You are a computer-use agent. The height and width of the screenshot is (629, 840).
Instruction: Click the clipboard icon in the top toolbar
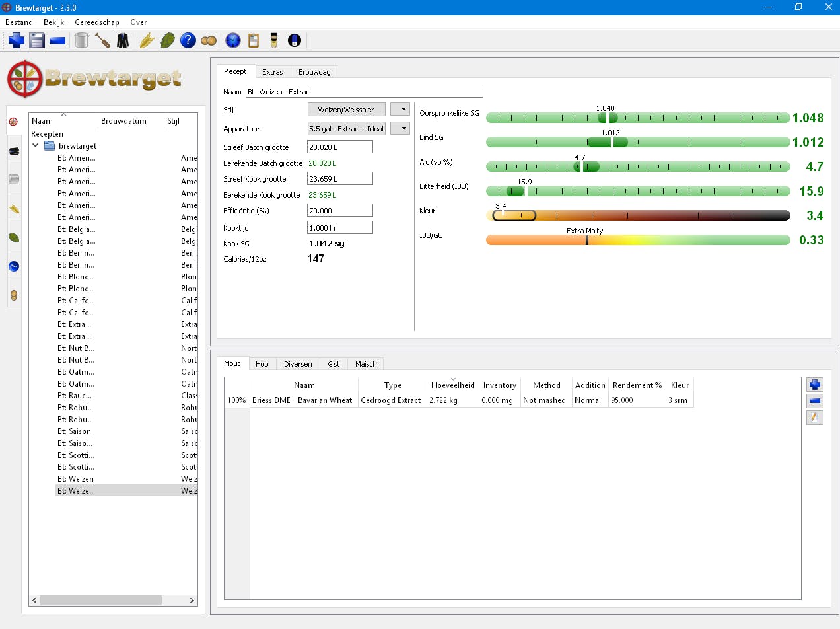(254, 41)
